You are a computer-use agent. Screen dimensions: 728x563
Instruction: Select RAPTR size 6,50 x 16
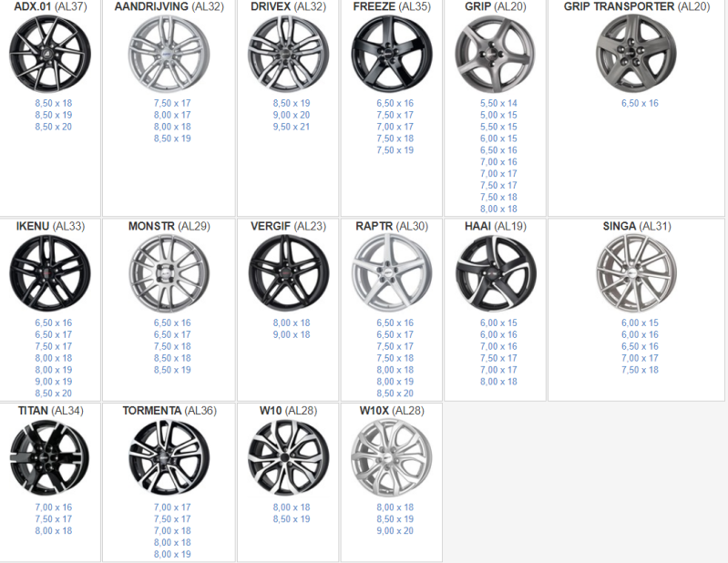[x=395, y=322]
